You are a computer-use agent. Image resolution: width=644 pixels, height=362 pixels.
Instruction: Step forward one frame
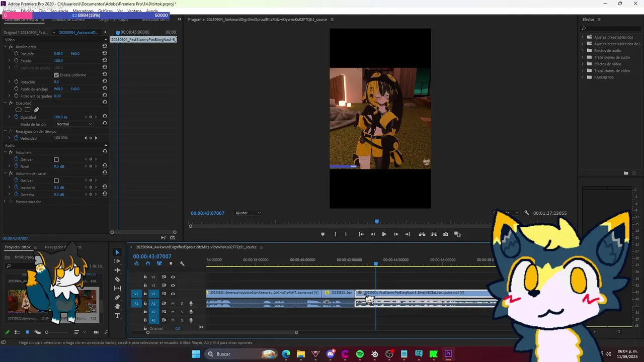396,234
